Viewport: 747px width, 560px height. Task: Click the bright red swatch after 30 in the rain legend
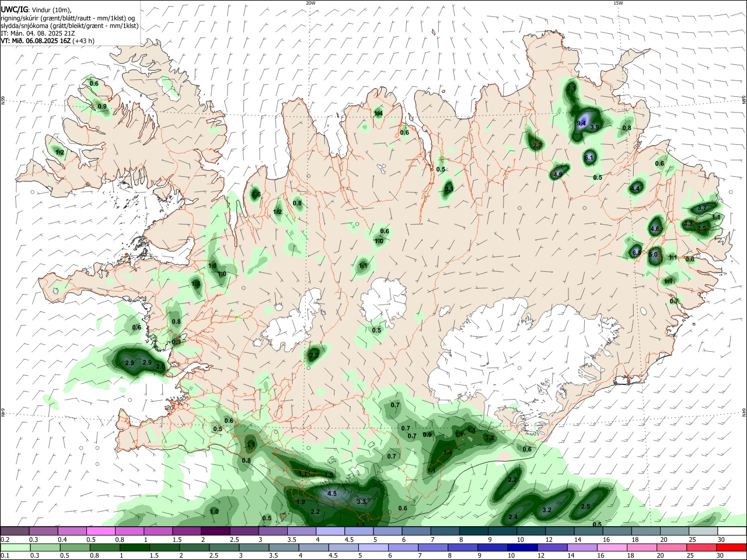tap(731, 548)
